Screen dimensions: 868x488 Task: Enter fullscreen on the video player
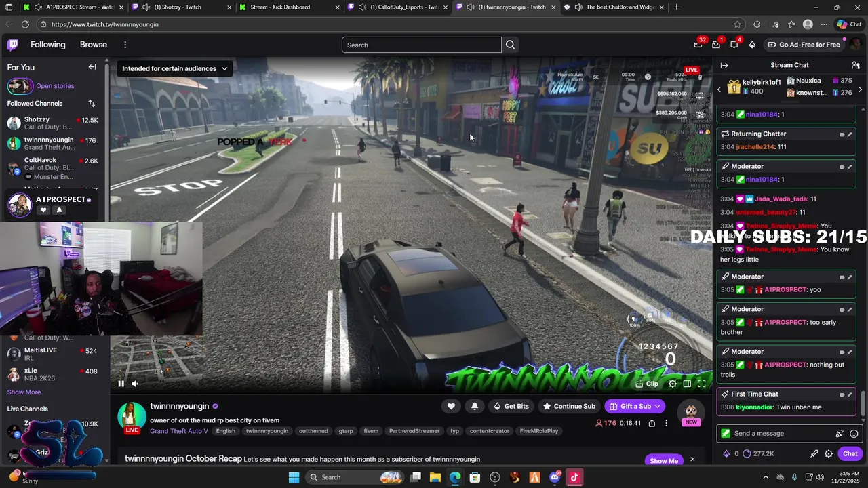coord(702,384)
